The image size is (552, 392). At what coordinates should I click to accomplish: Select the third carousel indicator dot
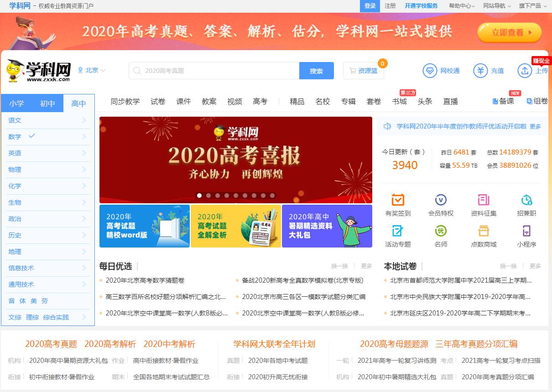click(218, 195)
